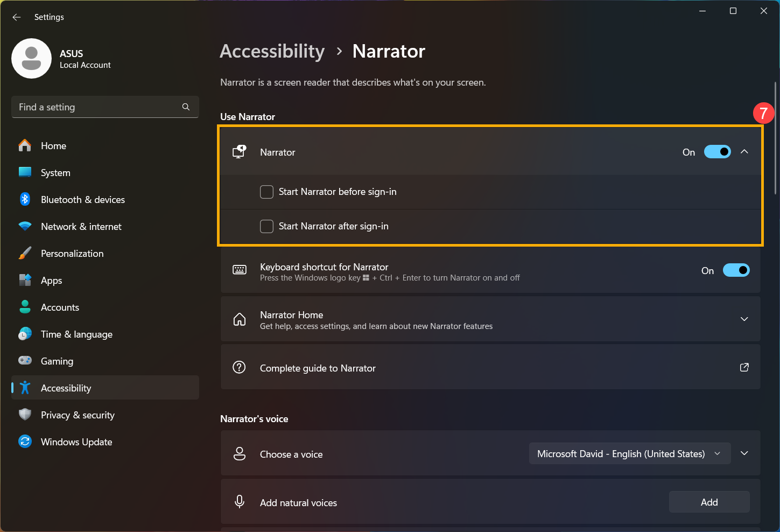Click the Bluetooth icon in sidebar

coord(25,199)
